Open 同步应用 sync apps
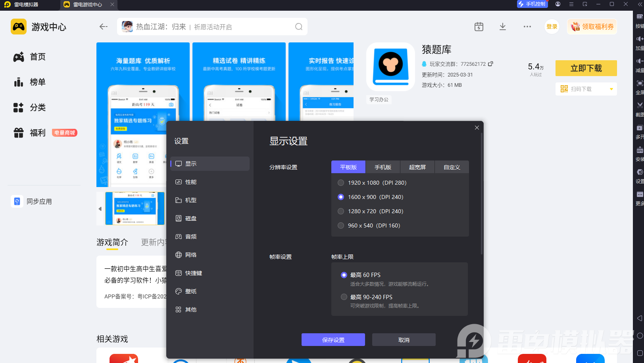 tap(33, 201)
